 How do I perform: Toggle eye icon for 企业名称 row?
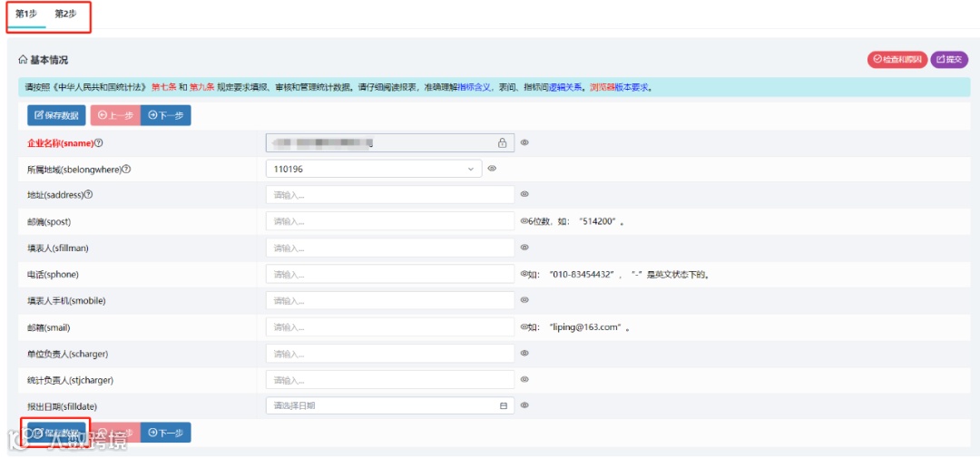pyautogui.click(x=525, y=142)
